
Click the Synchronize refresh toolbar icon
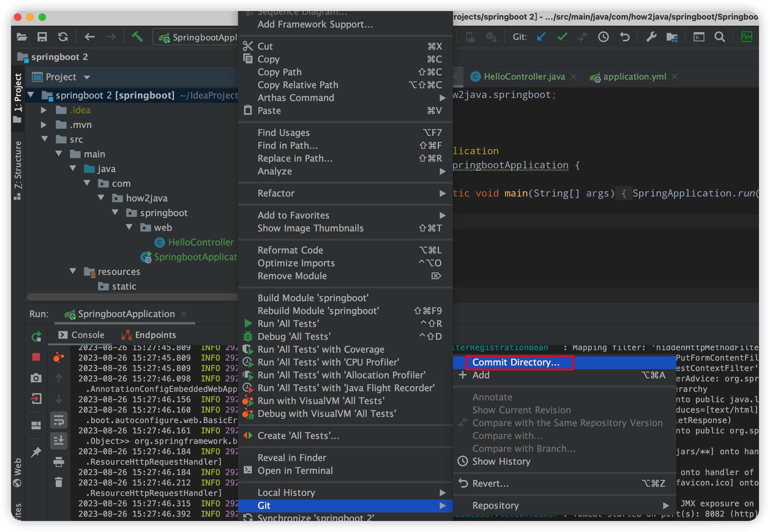(63, 37)
